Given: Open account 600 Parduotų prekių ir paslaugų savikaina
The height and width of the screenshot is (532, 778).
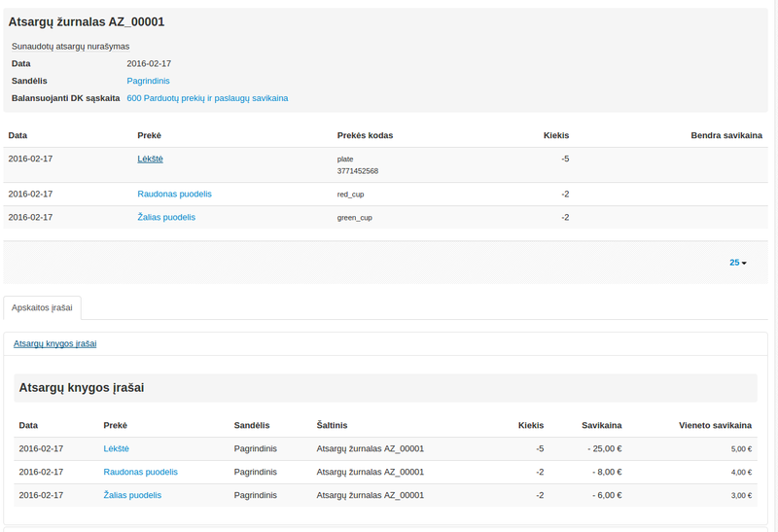Looking at the screenshot, I should pos(207,98).
